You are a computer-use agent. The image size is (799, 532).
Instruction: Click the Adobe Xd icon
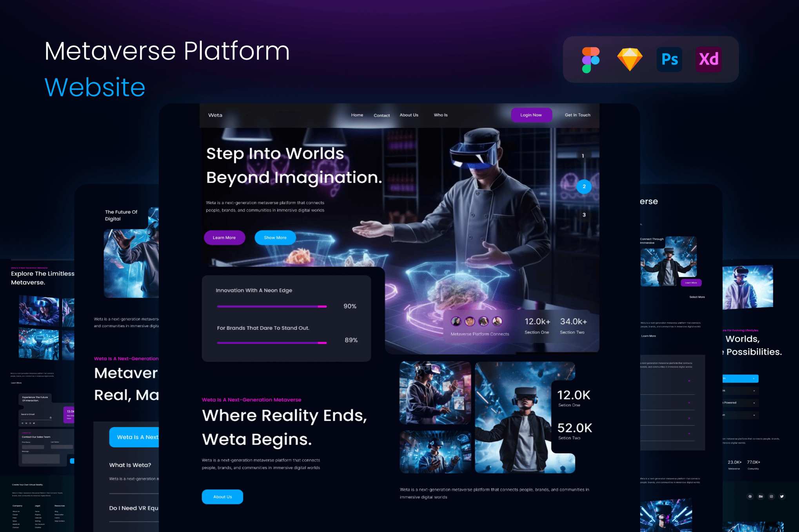click(x=708, y=60)
